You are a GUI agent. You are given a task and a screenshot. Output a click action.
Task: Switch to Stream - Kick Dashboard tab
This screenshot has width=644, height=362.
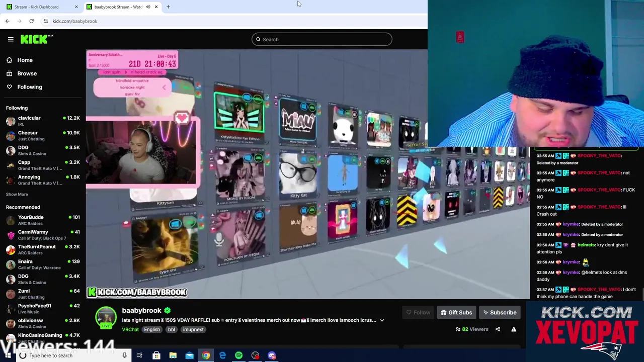(x=36, y=7)
